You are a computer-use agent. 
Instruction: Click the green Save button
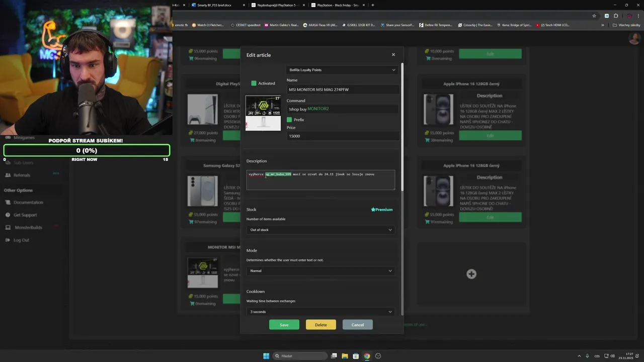(284, 325)
